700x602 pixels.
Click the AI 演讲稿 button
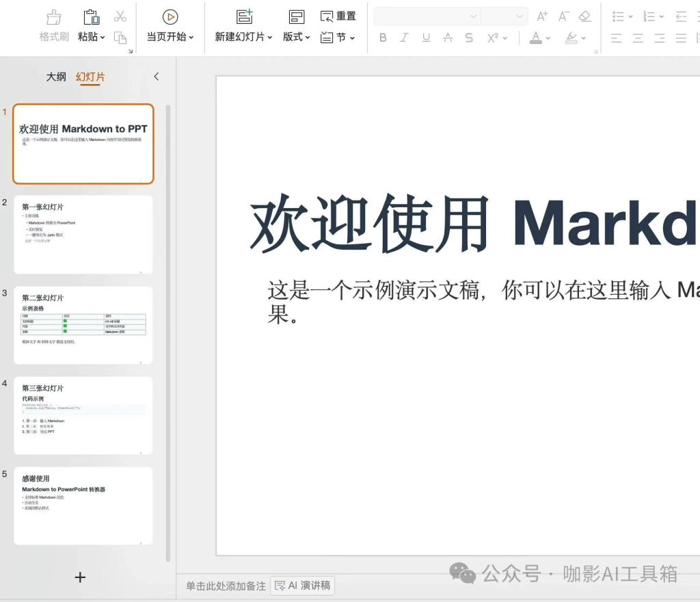[x=301, y=586]
